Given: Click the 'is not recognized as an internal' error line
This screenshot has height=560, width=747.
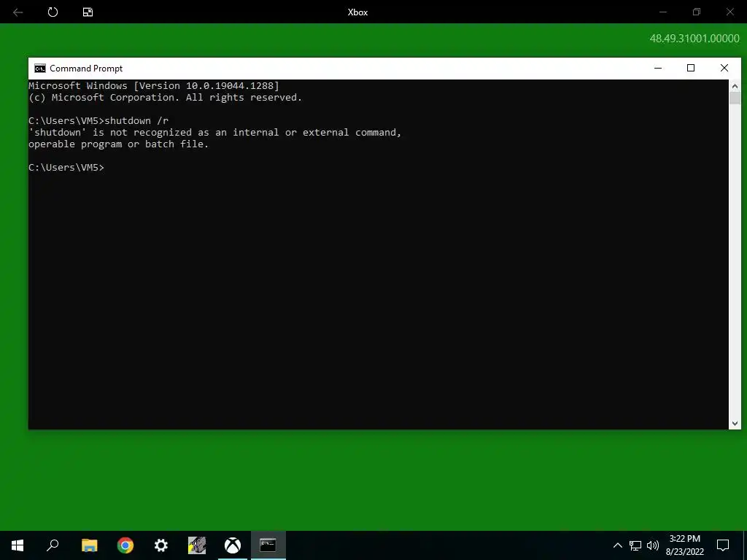Looking at the screenshot, I should [x=215, y=133].
